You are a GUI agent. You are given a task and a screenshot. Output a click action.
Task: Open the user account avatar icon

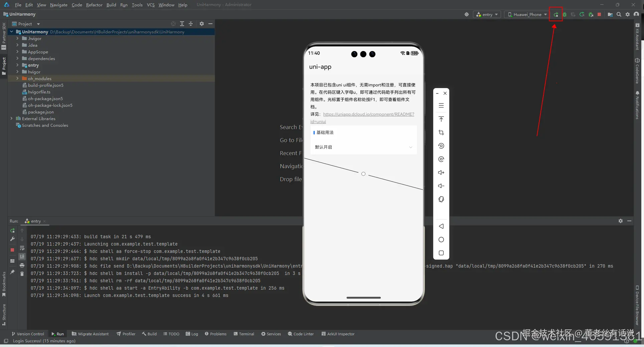636,14
